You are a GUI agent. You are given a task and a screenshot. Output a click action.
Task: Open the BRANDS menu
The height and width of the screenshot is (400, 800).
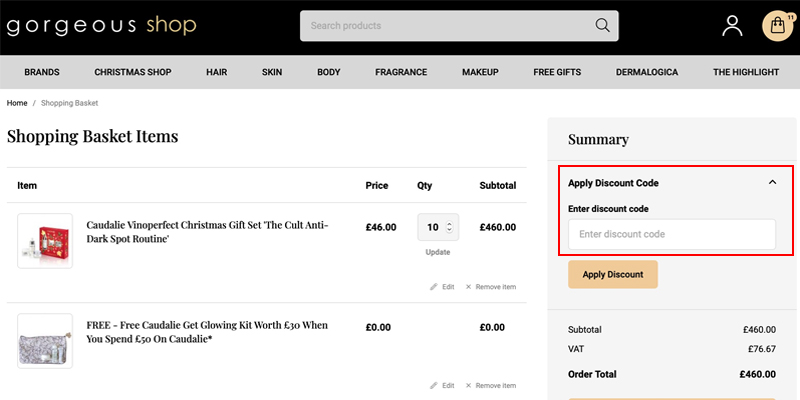pyautogui.click(x=42, y=72)
